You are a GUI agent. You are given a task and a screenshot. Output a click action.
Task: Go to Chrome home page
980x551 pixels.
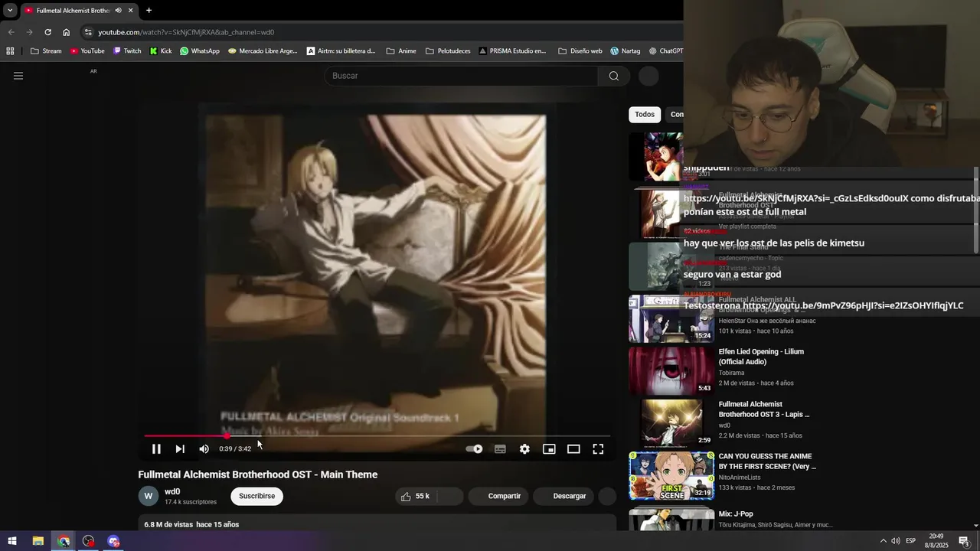tap(66, 32)
